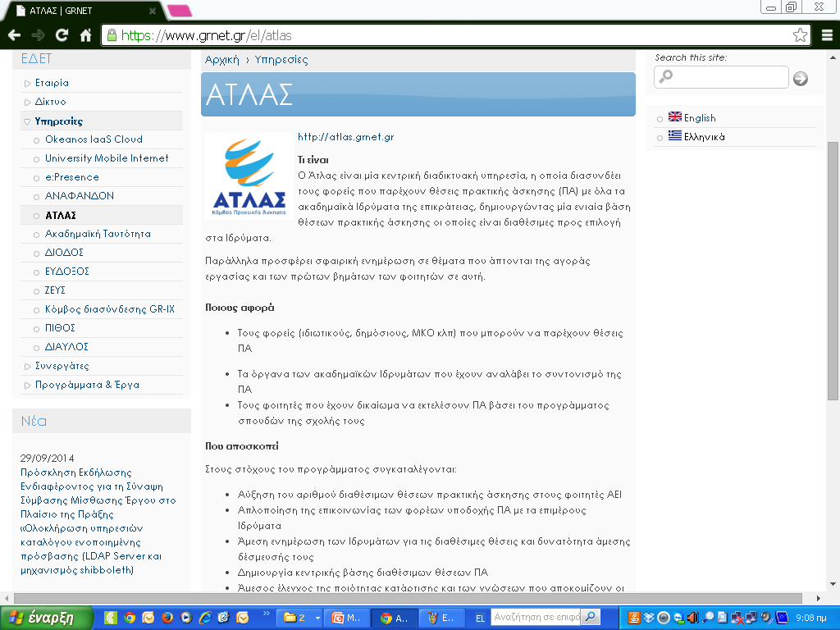Click the horizontal scroll right arrow
The height and width of the screenshot is (630, 840).
tap(818, 598)
